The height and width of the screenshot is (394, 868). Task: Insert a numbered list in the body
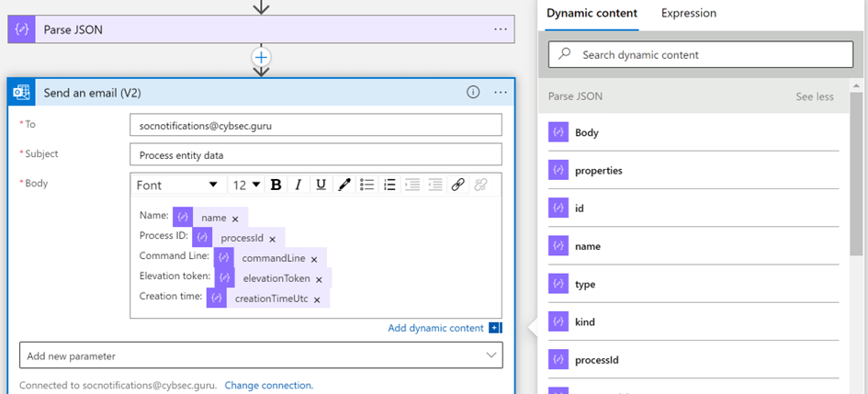coord(389,185)
